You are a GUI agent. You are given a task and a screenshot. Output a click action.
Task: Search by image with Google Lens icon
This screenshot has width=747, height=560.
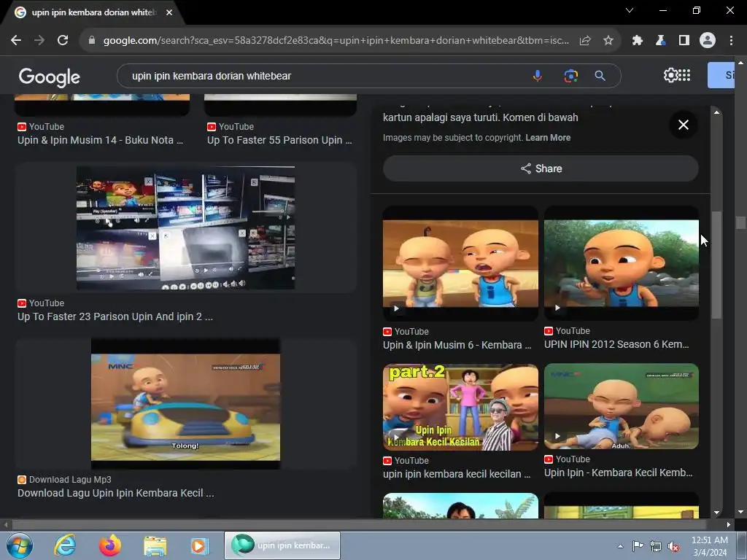pos(570,76)
